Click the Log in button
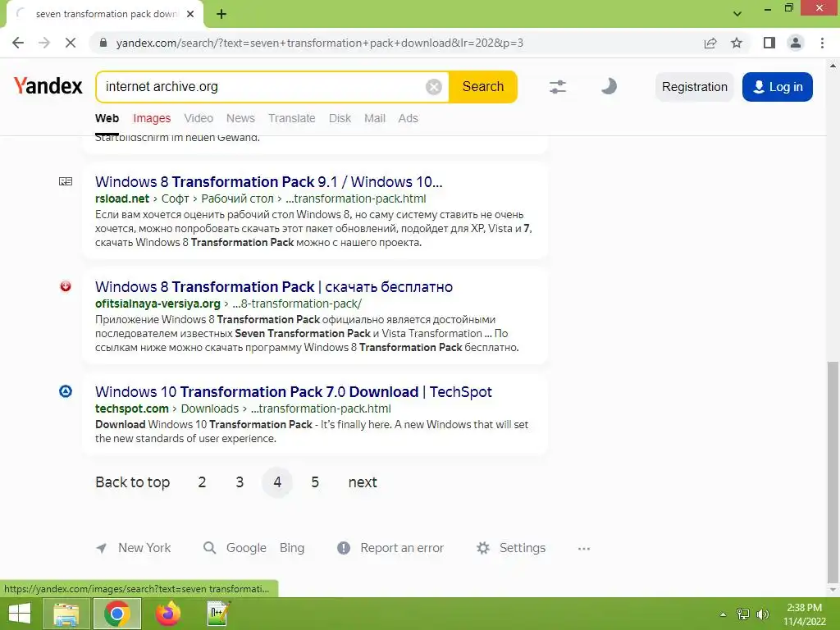 pos(778,87)
